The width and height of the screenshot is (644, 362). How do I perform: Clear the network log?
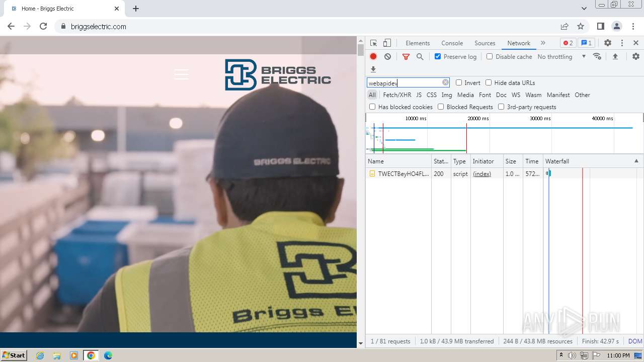point(387,57)
